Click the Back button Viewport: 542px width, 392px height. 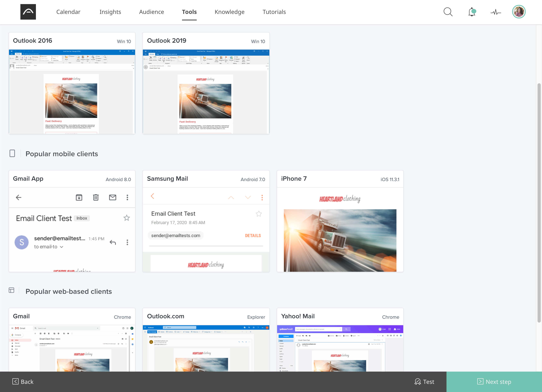pos(23,382)
